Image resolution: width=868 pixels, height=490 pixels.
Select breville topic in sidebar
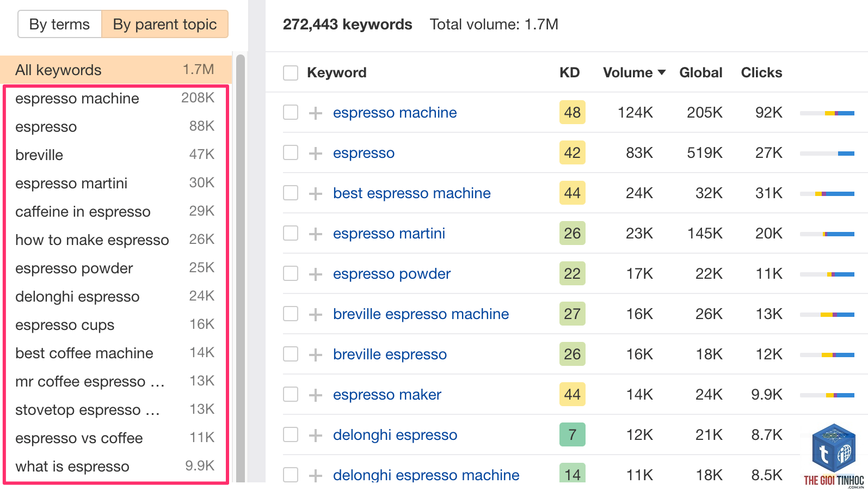click(115, 155)
